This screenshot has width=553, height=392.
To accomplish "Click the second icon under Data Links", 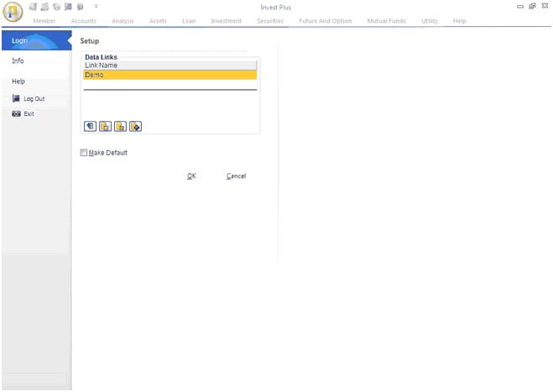I will [105, 126].
